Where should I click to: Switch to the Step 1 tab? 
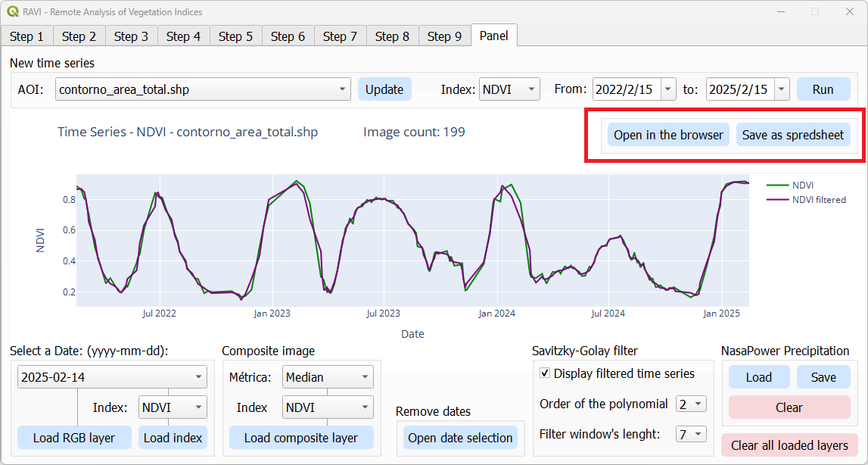pos(26,36)
